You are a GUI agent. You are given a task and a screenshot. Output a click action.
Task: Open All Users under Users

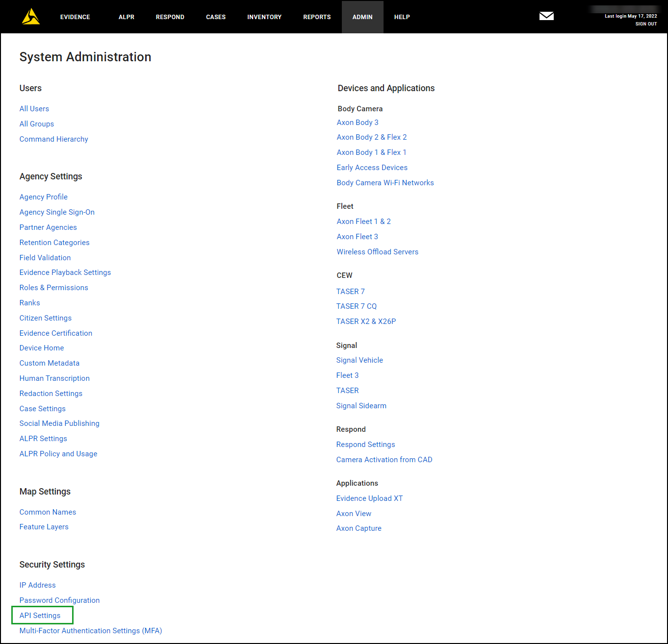pyautogui.click(x=34, y=108)
